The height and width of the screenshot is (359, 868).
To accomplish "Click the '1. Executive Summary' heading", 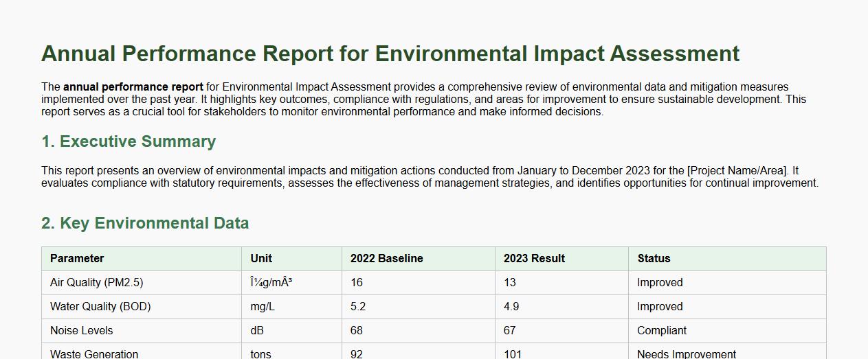I will 129,141.
